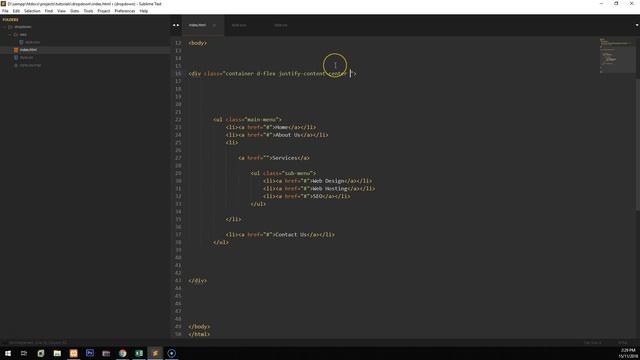
Task: Switch to the third open tab
Action: pos(281,25)
